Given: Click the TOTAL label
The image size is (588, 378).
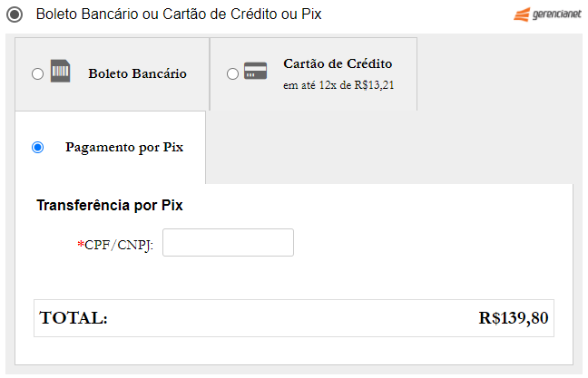Looking at the screenshot, I should pos(73,318).
